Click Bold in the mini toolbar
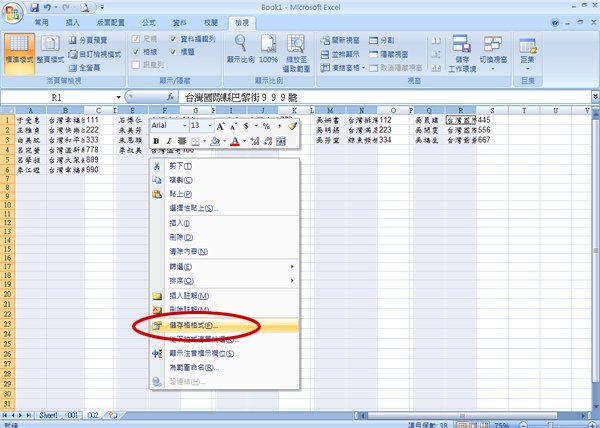 [x=156, y=141]
